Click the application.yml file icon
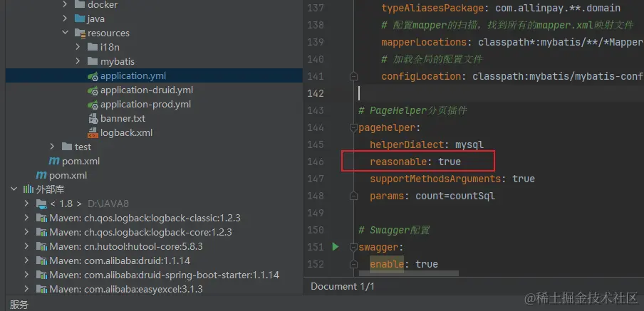644x311 pixels. [93, 76]
